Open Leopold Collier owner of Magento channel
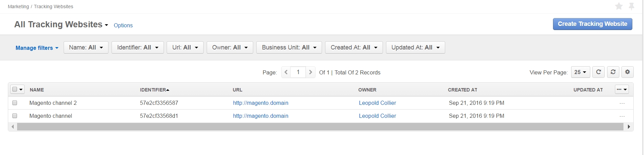 [x=377, y=116]
